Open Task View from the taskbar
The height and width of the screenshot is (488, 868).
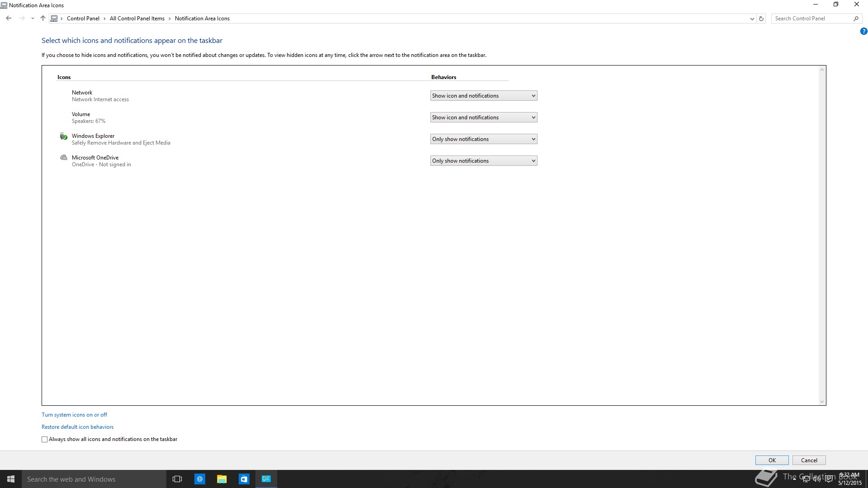[177, 479]
